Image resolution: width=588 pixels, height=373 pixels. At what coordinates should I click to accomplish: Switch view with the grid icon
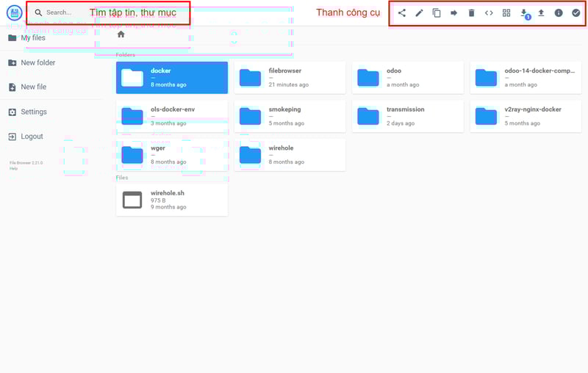506,13
